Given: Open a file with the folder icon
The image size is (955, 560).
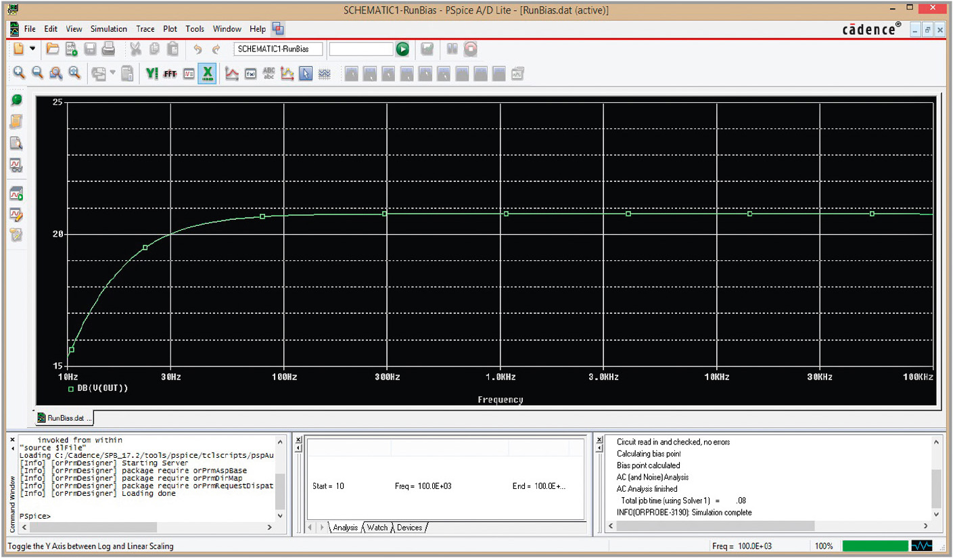Looking at the screenshot, I should (x=52, y=49).
